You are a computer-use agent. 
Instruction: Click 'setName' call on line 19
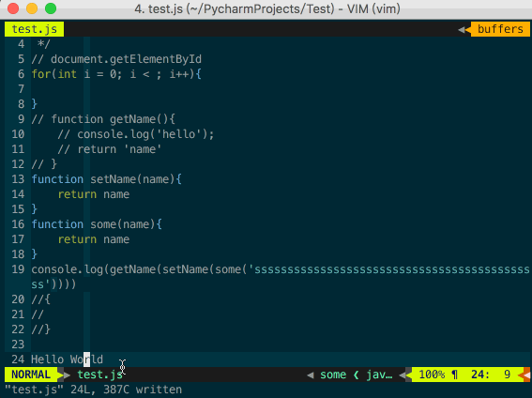click(x=185, y=269)
